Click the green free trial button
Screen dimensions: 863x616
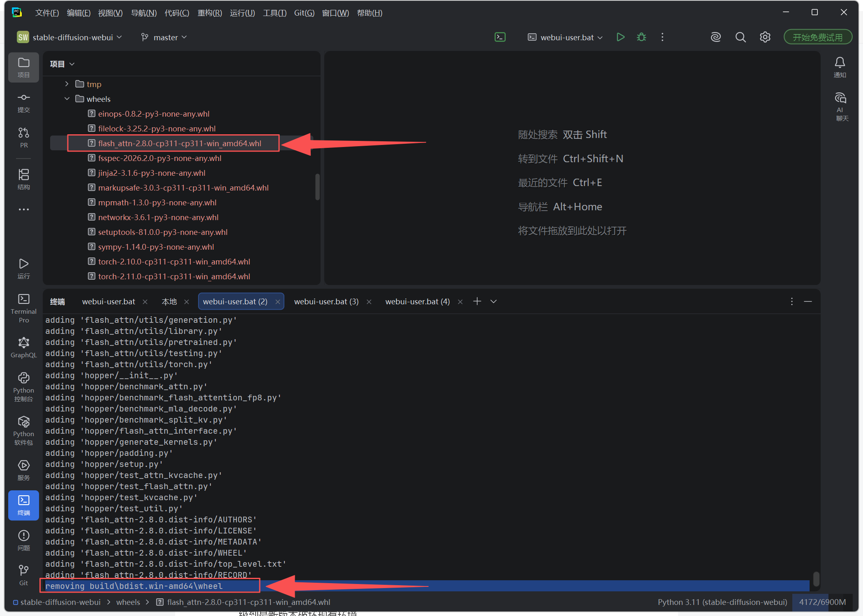click(x=817, y=37)
